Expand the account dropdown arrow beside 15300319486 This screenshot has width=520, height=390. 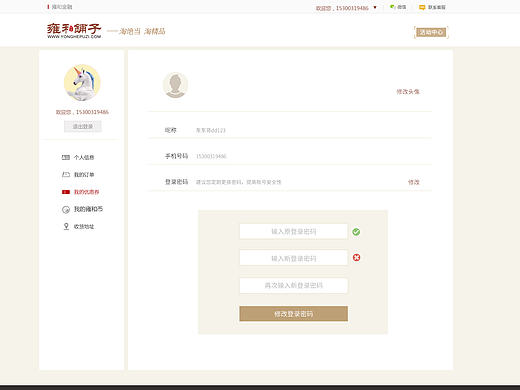375,7
